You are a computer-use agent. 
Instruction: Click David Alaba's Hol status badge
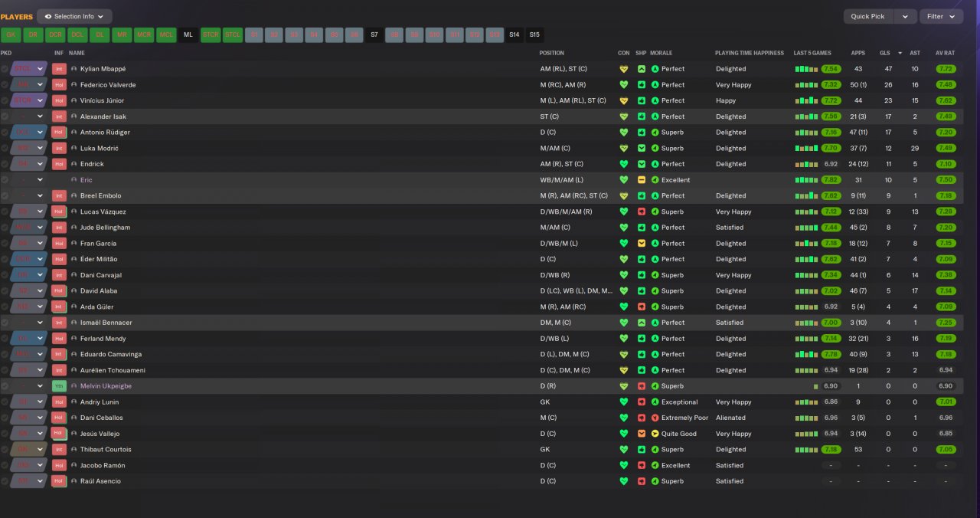click(x=59, y=291)
